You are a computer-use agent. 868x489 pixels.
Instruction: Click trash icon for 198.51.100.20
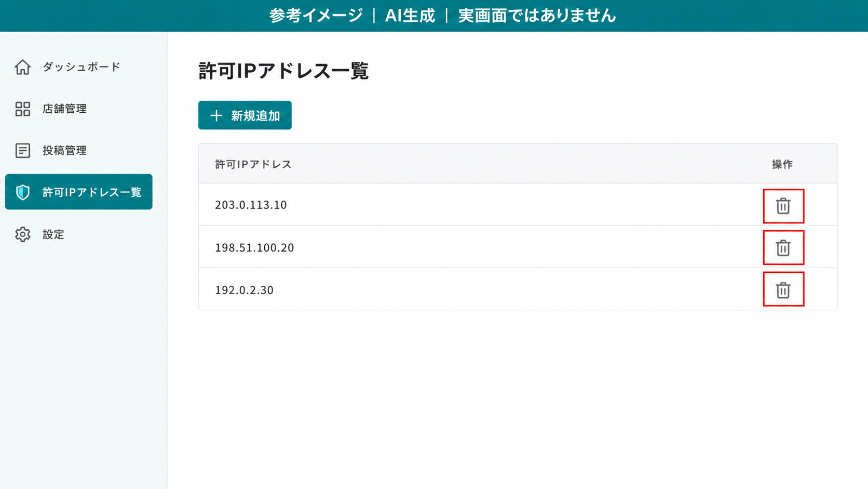point(783,247)
